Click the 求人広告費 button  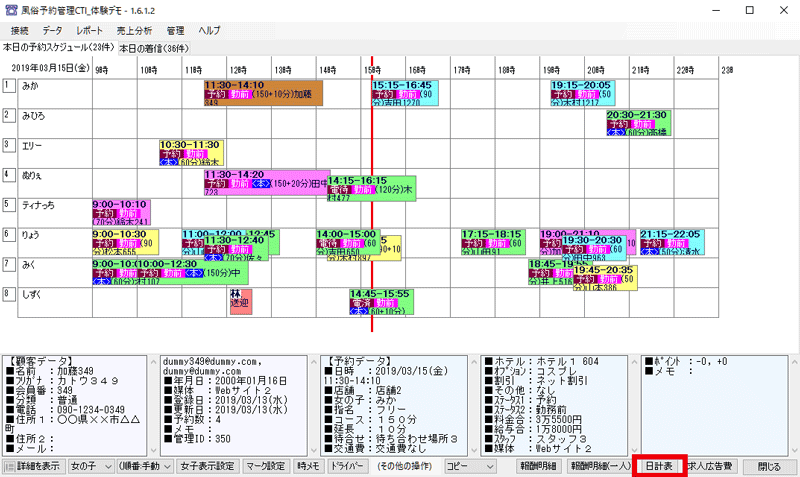coord(710,466)
